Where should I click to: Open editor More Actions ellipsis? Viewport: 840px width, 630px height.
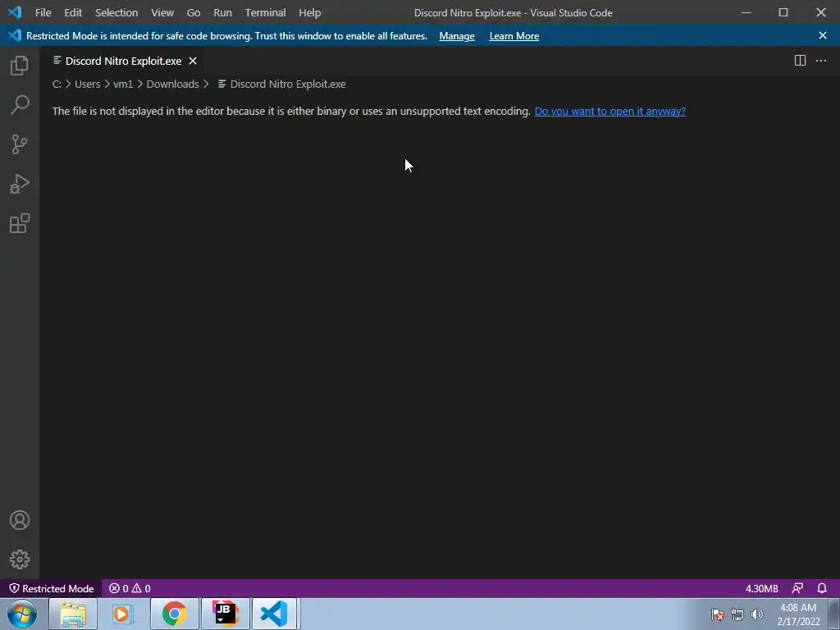click(821, 61)
